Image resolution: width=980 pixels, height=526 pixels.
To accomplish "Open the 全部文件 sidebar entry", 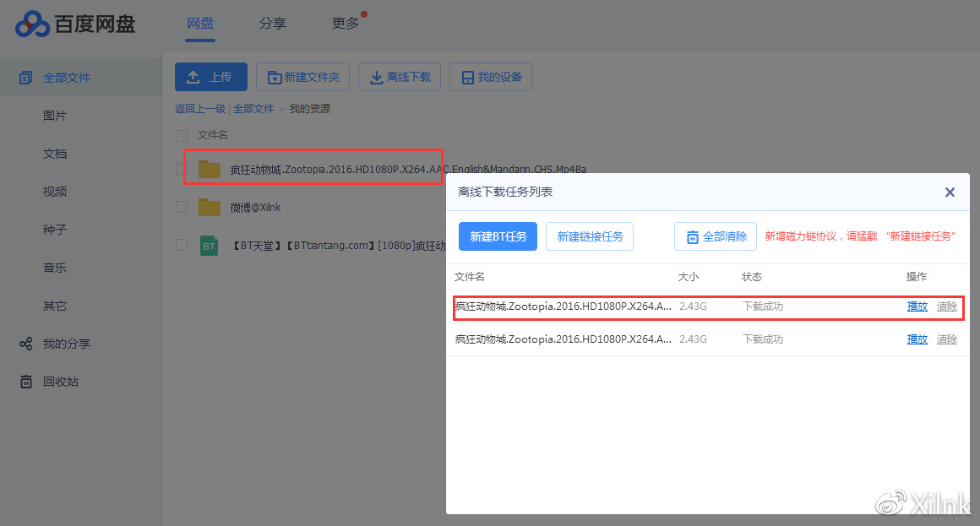I will (x=80, y=78).
